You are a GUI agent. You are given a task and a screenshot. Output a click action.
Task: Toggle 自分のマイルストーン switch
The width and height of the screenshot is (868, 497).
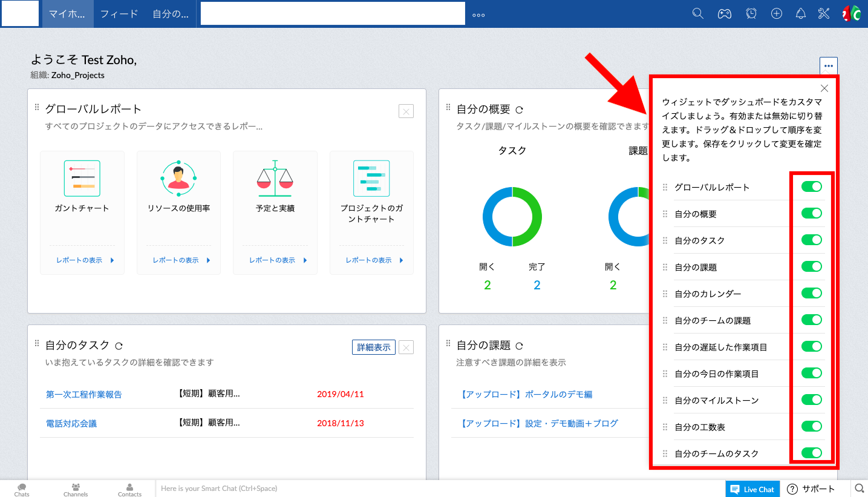coord(812,400)
